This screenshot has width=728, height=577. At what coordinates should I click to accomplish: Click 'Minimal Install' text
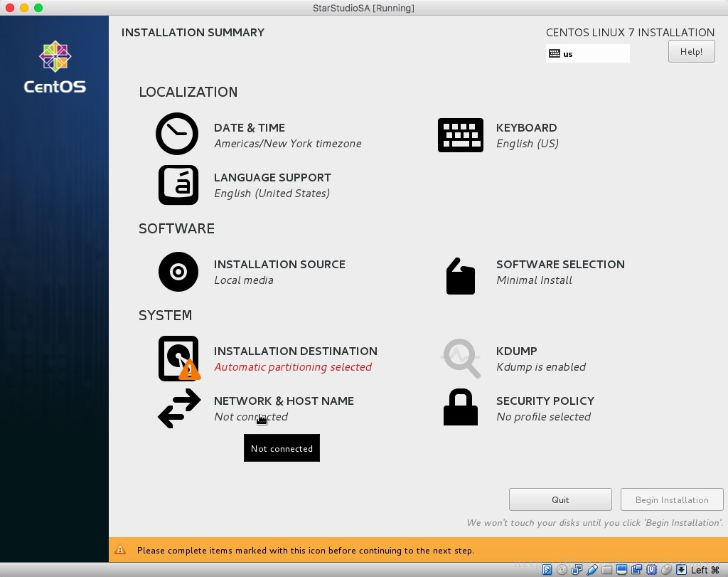point(534,280)
